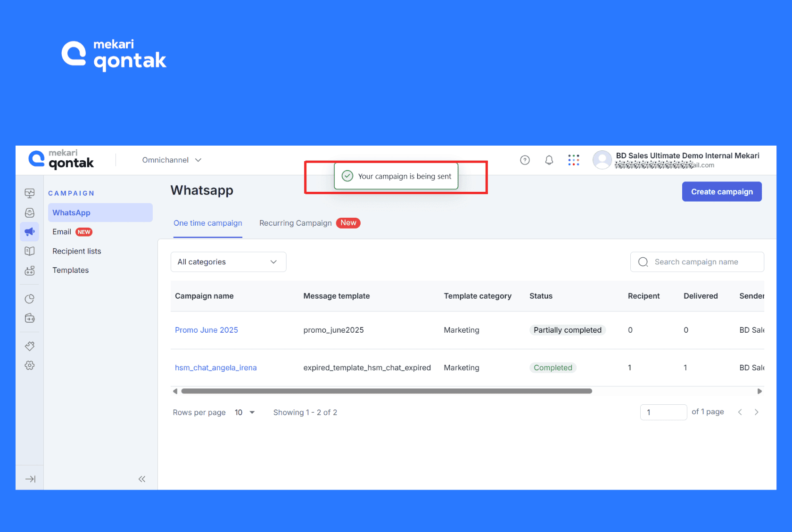Open the settings gear icon in sidebar
This screenshot has width=792, height=532.
[30, 365]
